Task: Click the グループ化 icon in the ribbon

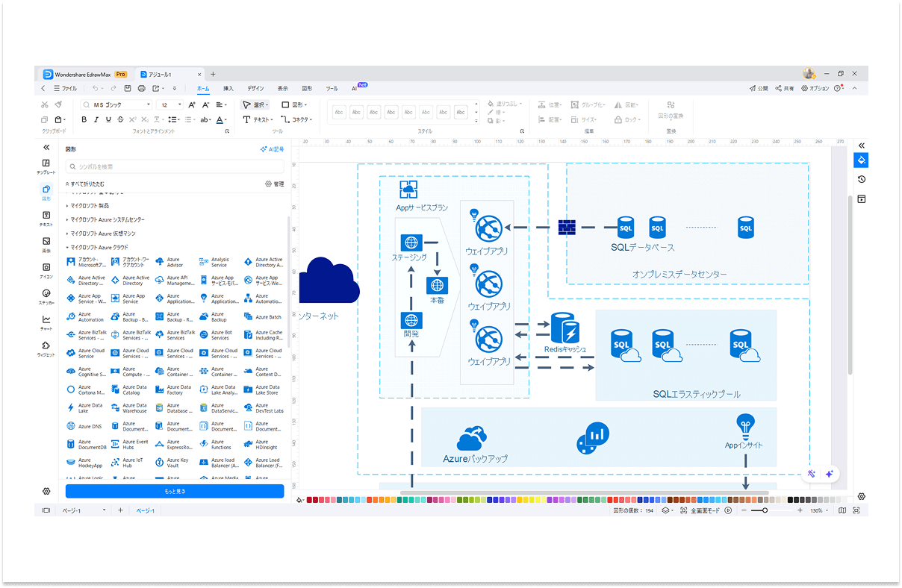Action: [573, 105]
